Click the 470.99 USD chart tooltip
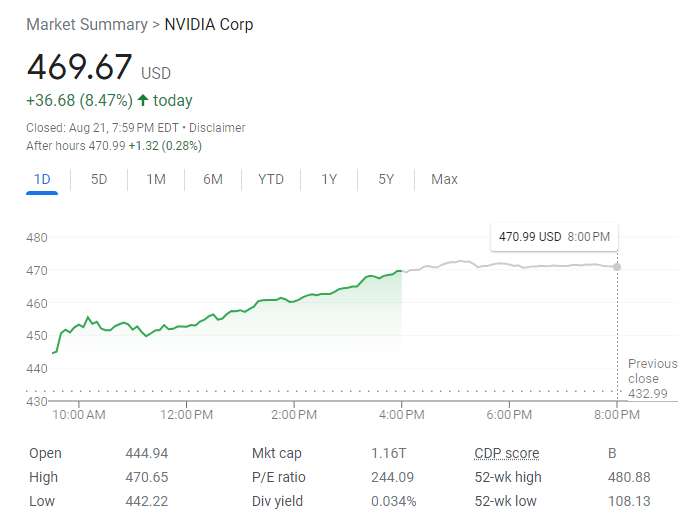This screenshot has width=695, height=522. click(554, 237)
